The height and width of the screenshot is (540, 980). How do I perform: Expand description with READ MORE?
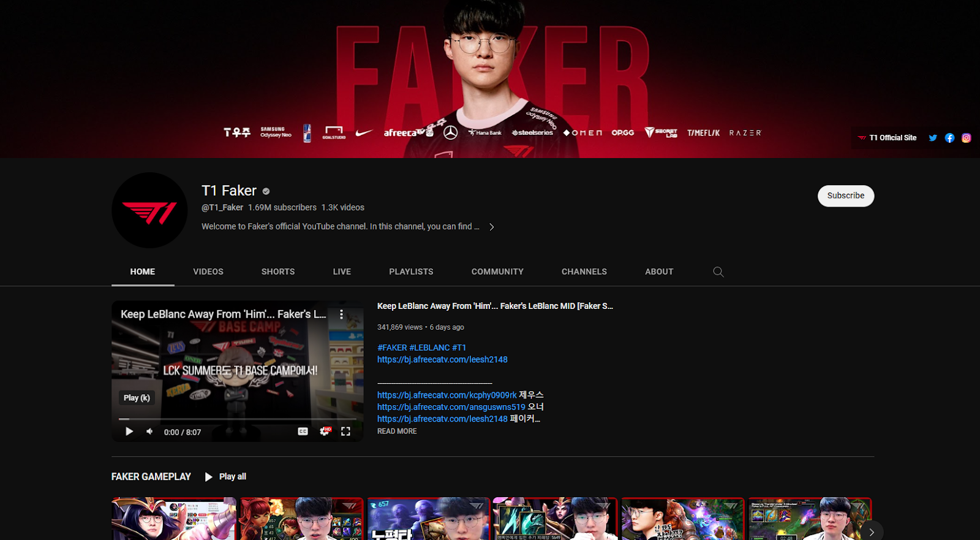pos(397,432)
